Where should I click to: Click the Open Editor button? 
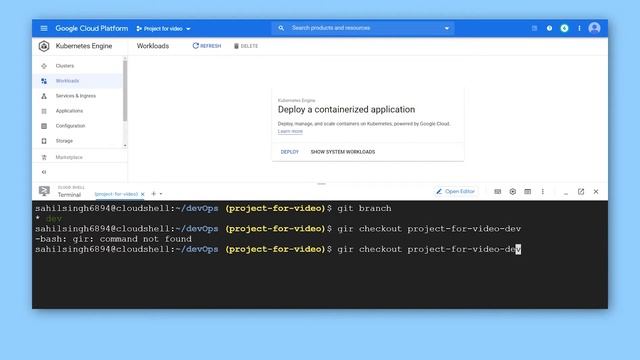[x=455, y=191]
